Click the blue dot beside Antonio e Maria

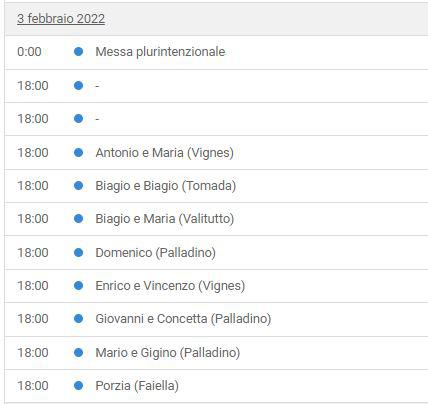78,153
